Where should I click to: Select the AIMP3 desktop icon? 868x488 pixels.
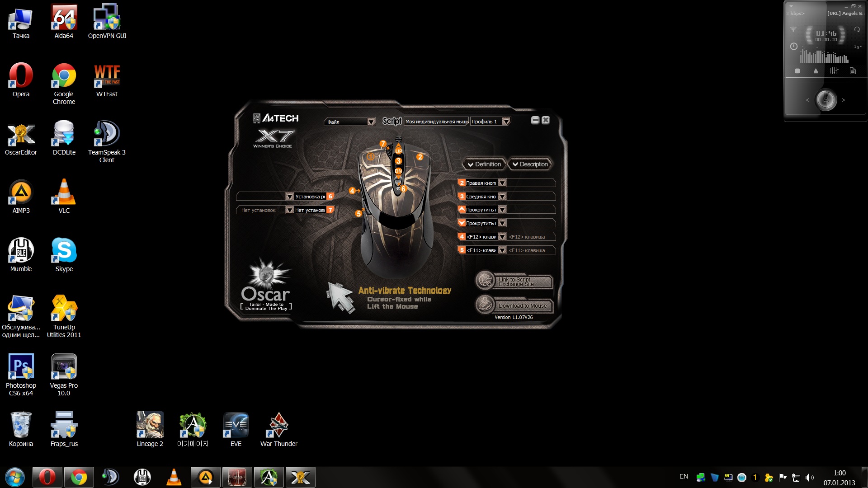(21, 197)
